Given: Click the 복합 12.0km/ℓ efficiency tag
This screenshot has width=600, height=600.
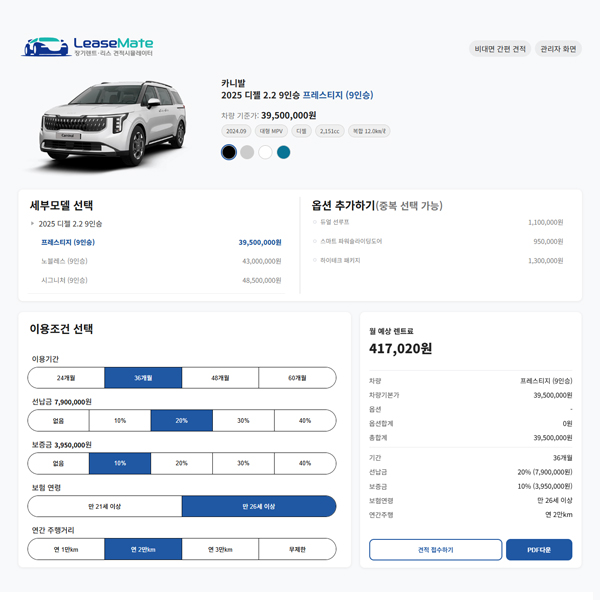Looking at the screenshot, I should tap(369, 131).
